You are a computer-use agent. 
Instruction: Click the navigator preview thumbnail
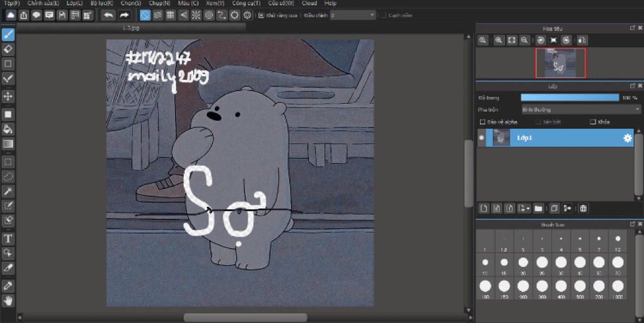click(560, 63)
